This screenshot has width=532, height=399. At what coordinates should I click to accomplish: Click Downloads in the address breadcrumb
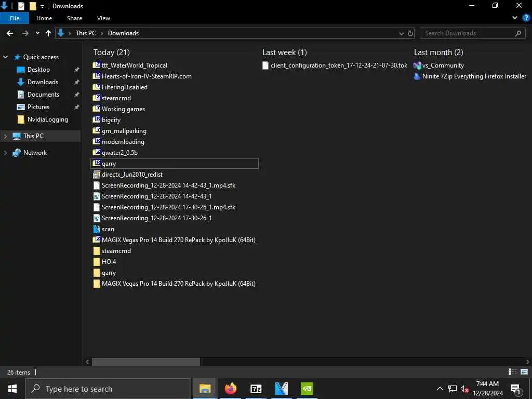pyautogui.click(x=123, y=33)
